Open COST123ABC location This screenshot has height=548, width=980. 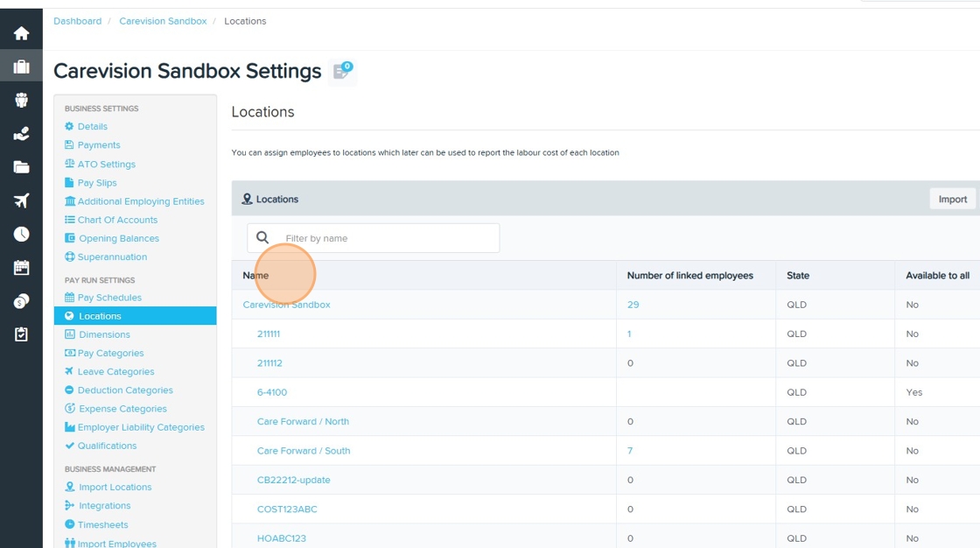pyautogui.click(x=287, y=509)
